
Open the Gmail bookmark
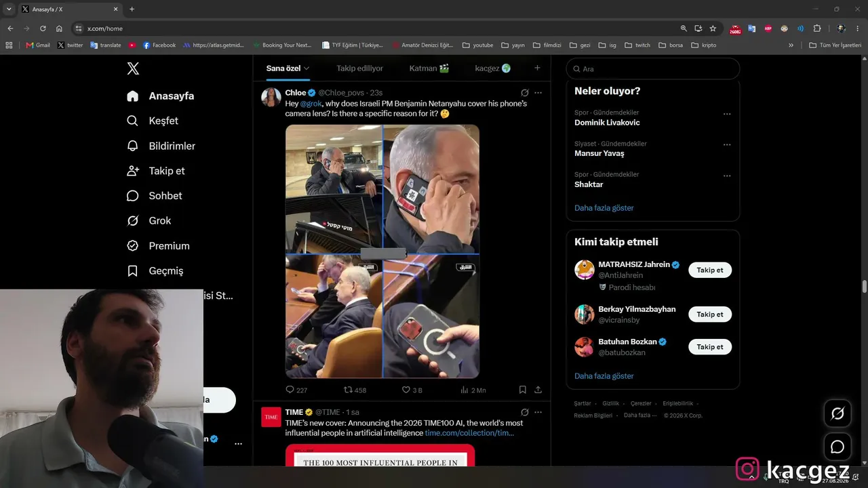[38, 45]
